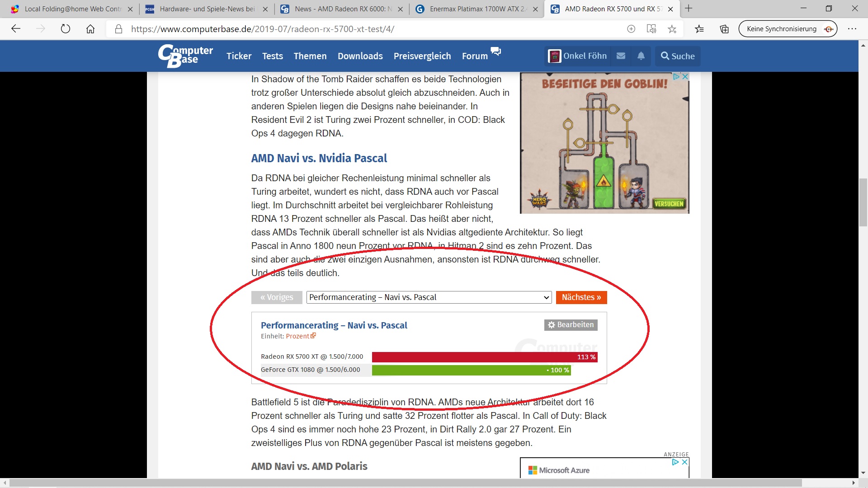Open the immersive reader icon
This screenshot has height=488, width=868.
651,29
